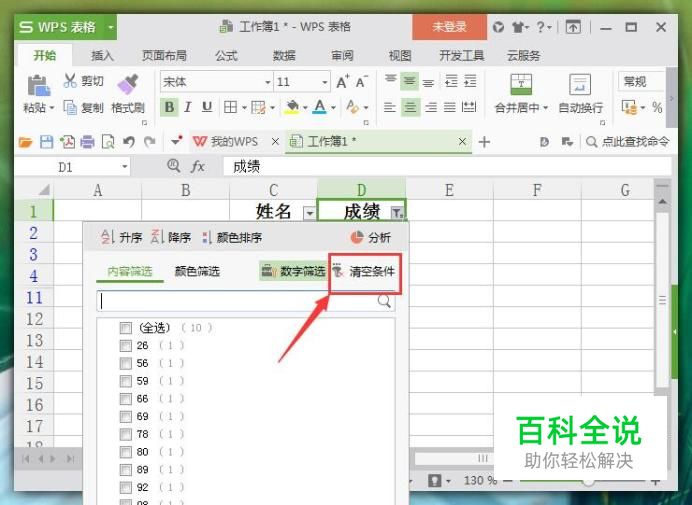The image size is (692, 505).
Task: Click the cell borders icon
Action: point(230,107)
